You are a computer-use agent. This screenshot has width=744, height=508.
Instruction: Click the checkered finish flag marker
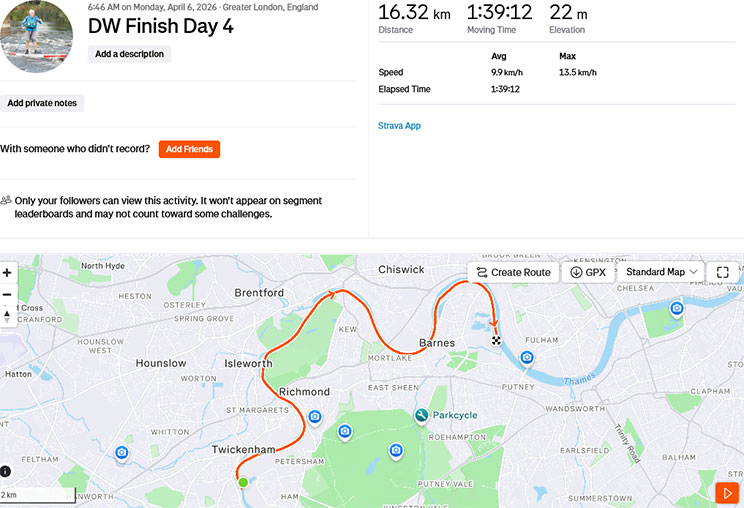(x=496, y=340)
